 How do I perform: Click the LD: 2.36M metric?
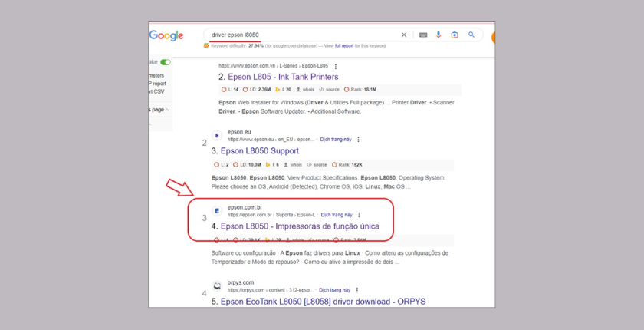tap(257, 90)
